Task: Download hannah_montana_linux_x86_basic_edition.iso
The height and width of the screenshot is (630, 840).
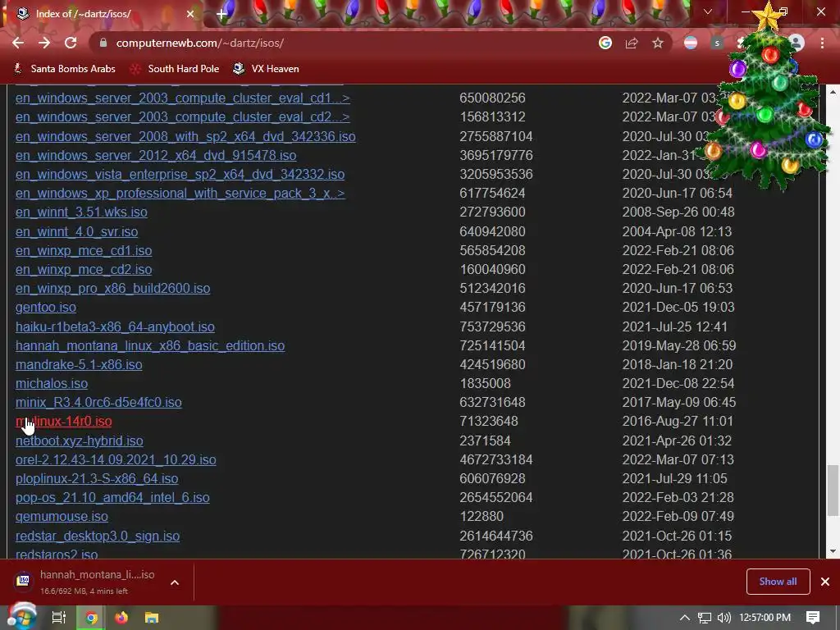Action: pos(150,345)
